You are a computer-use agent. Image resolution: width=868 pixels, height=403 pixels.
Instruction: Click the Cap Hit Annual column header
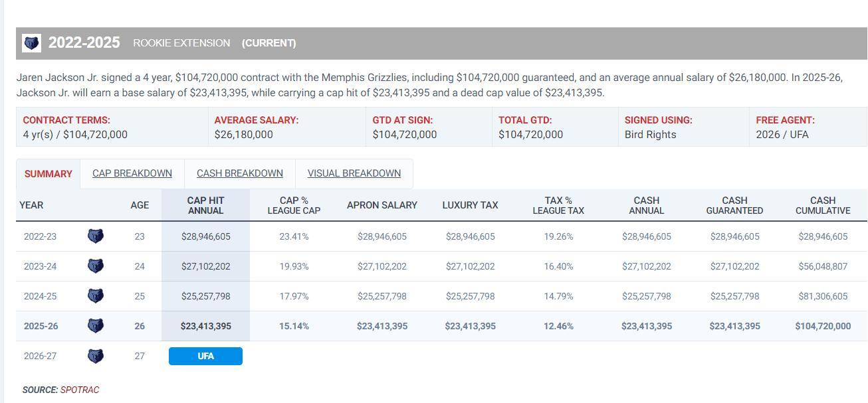coord(205,205)
